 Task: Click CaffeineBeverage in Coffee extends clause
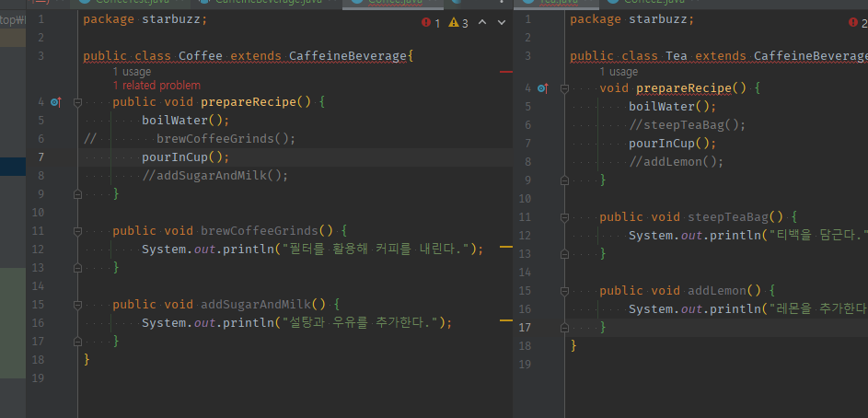348,56
